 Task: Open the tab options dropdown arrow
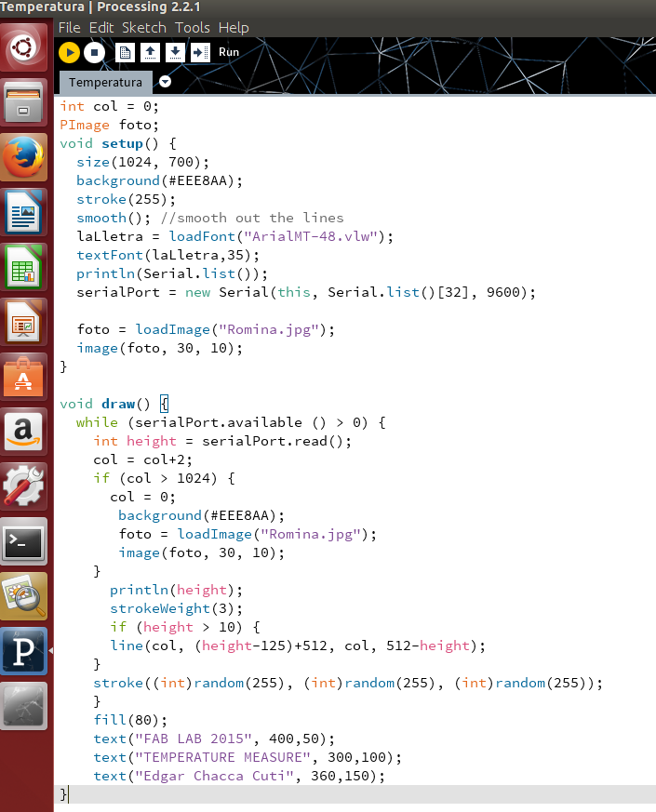(166, 82)
